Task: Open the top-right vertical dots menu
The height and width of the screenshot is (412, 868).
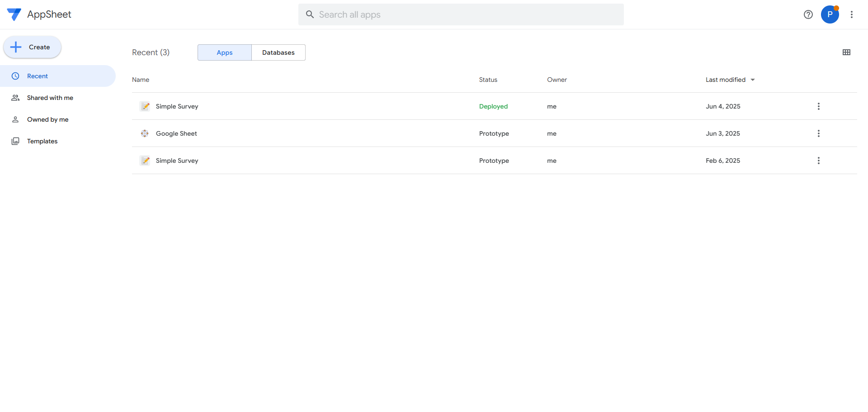Action: coord(852,14)
